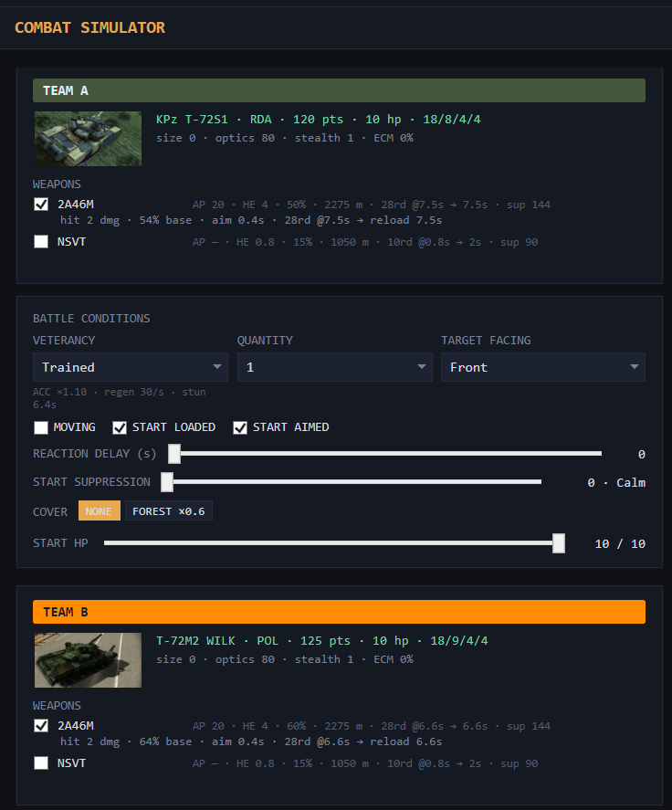Select FOREST x0.6 cover option
Image resolution: width=672 pixels, height=810 pixels.
(x=168, y=510)
